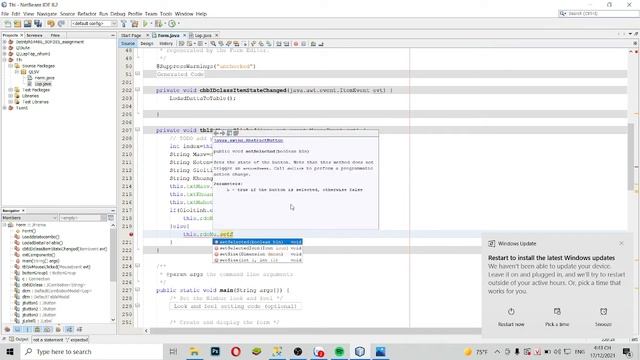Click the Windows search box
The height and width of the screenshot is (360, 640).
point(91,351)
